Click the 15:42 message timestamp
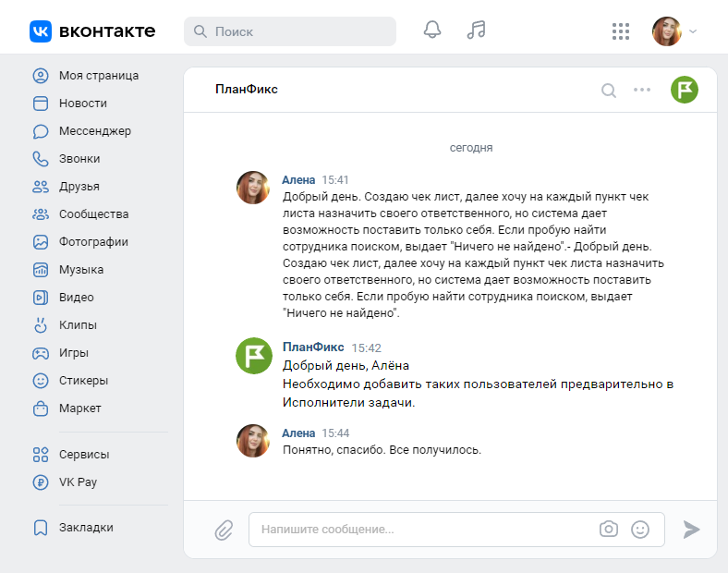Screen dimensions: 728x573 [367, 347]
